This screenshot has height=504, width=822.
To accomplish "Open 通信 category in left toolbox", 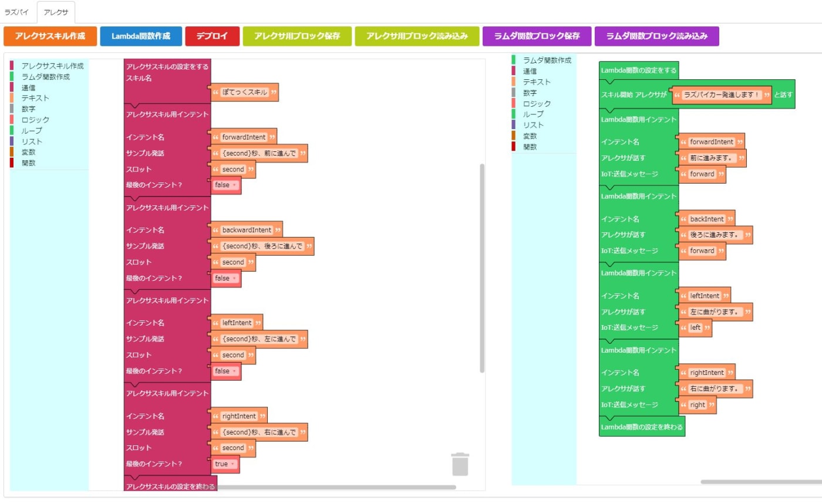I will [29, 87].
